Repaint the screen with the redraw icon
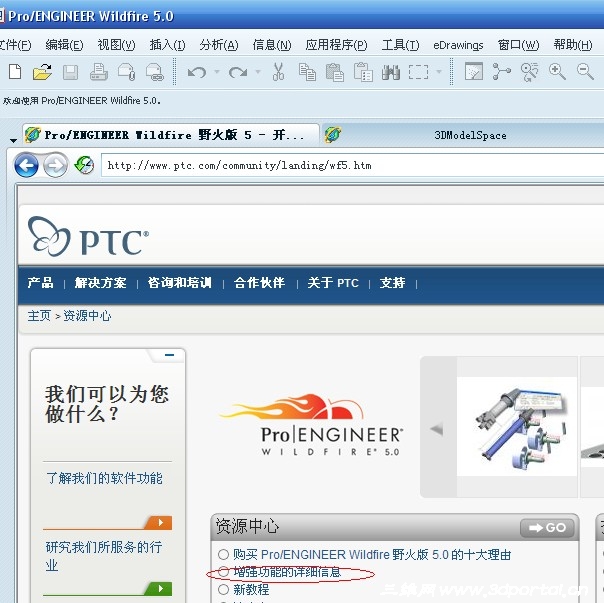Viewport: 604px width, 603px height. point(474,71)
